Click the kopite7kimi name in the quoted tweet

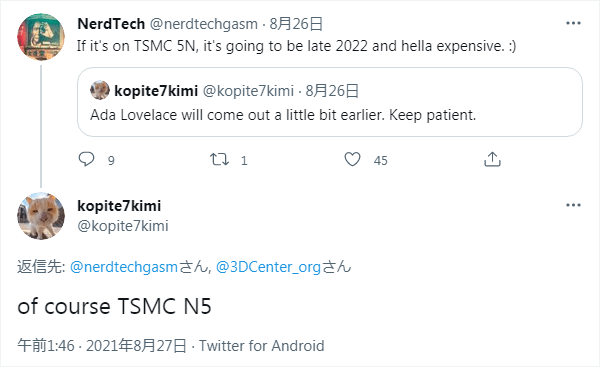(x=156, y=91)
